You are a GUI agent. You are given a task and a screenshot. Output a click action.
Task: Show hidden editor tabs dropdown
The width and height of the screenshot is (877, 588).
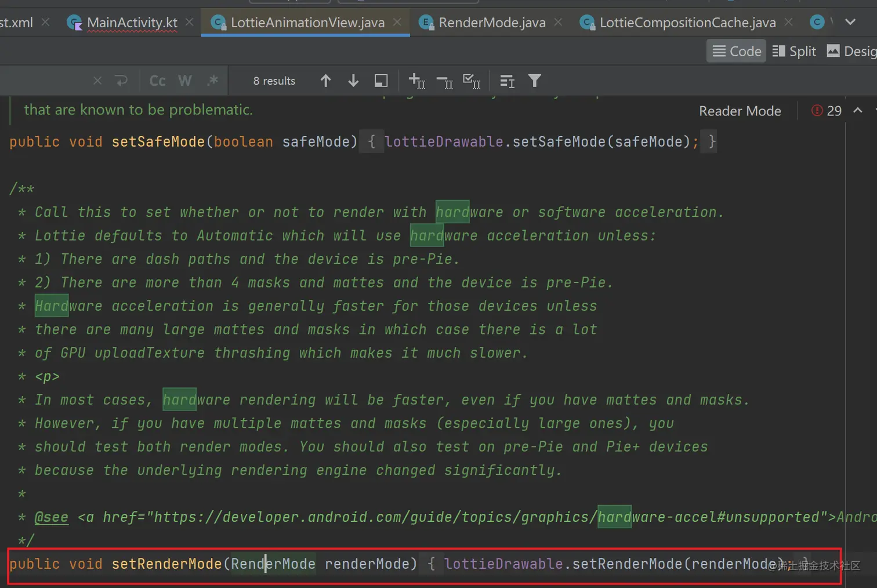point(850,22)
